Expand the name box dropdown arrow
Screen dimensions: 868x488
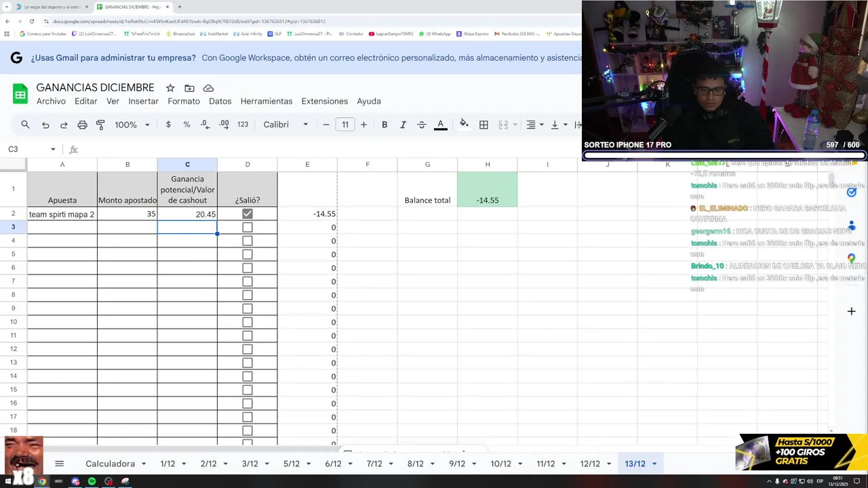pyautogui.click(x=53, y=149)
